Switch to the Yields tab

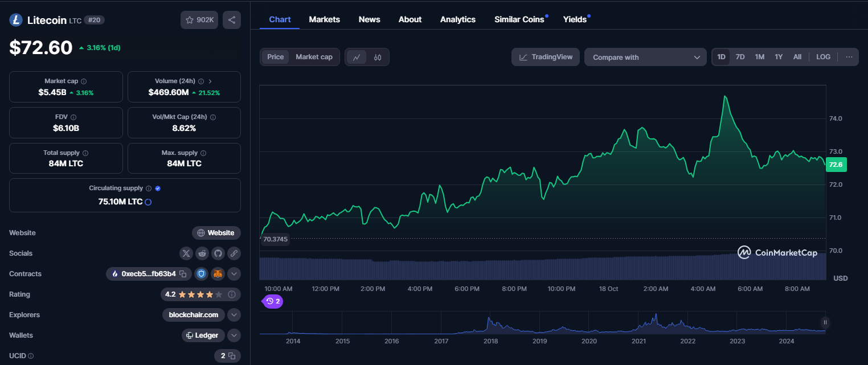pyautogui.click(x=575, y=19)
